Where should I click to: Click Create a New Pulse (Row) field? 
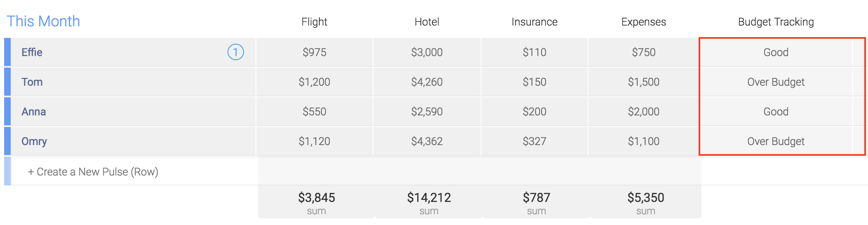[x=134, y=171]
